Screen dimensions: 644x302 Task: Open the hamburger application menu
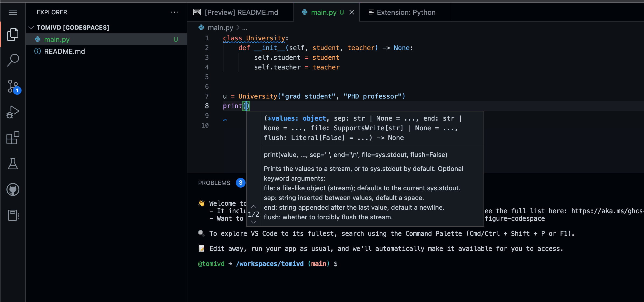[13, 12]
